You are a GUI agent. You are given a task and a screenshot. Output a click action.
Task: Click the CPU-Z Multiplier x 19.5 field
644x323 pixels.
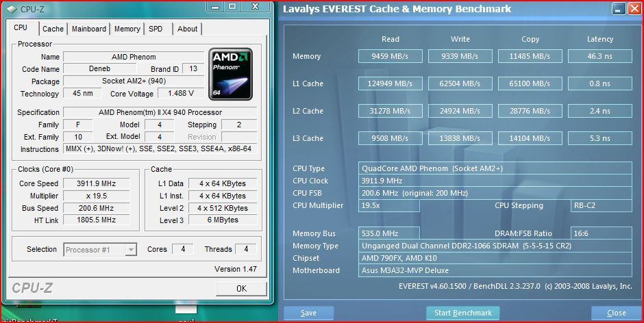(x=96, y=196)
